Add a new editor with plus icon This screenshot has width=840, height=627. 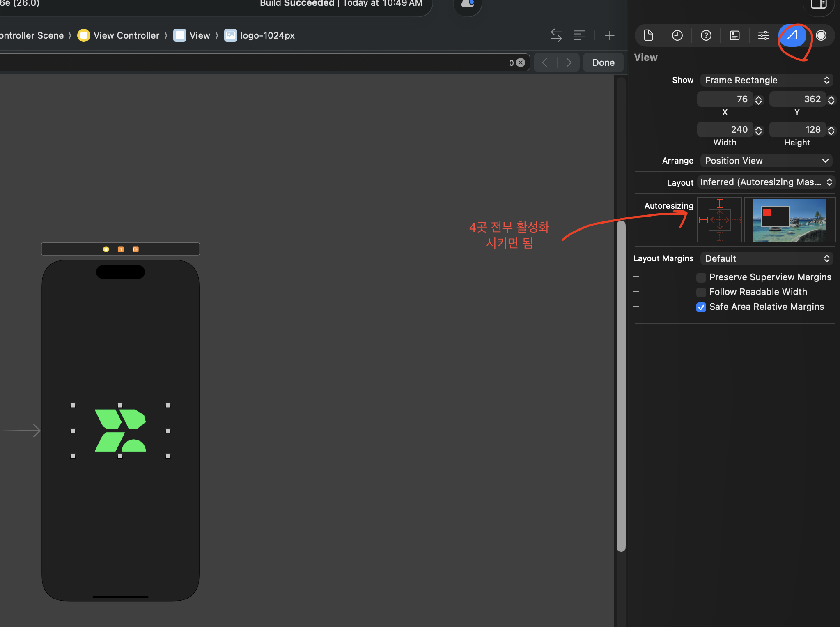(x=610, y=36)
